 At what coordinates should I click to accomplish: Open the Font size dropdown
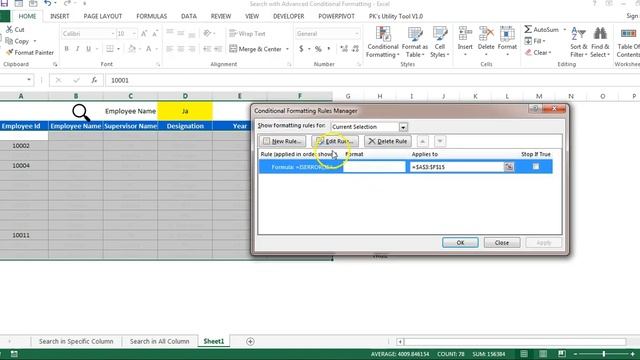click(x=134, y=33)
